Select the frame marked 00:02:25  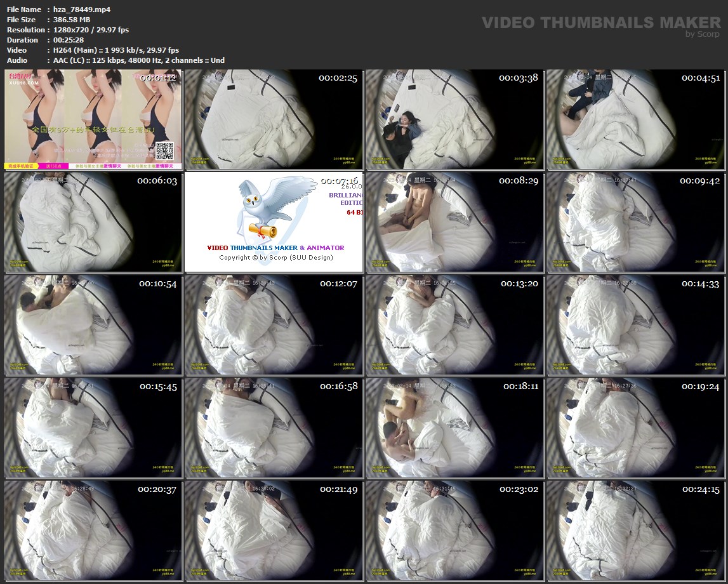(274, 119)
